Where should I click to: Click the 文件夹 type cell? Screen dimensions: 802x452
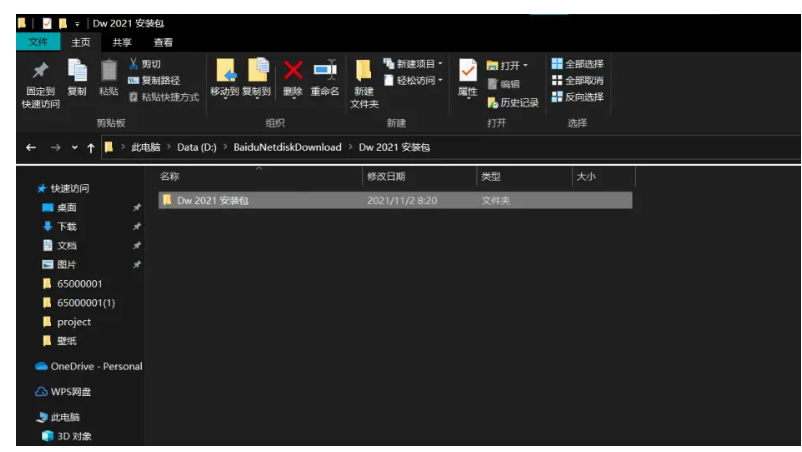[x=496, y=200]
